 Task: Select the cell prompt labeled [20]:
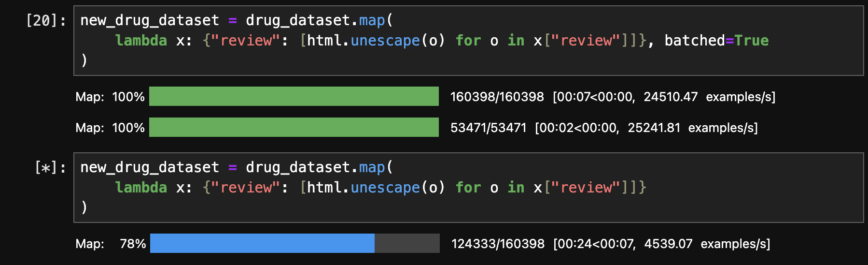click(46, 21)
